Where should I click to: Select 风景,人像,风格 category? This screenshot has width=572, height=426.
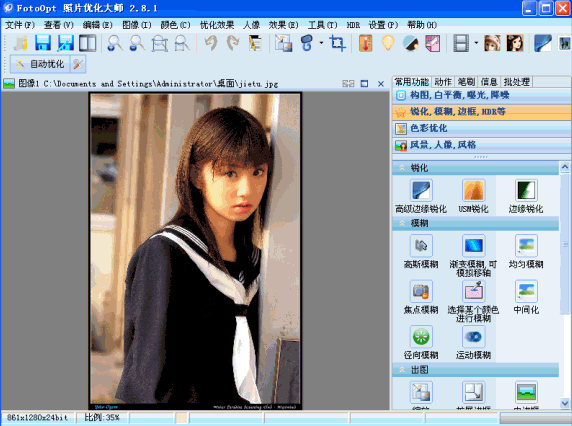coord(482,145)
